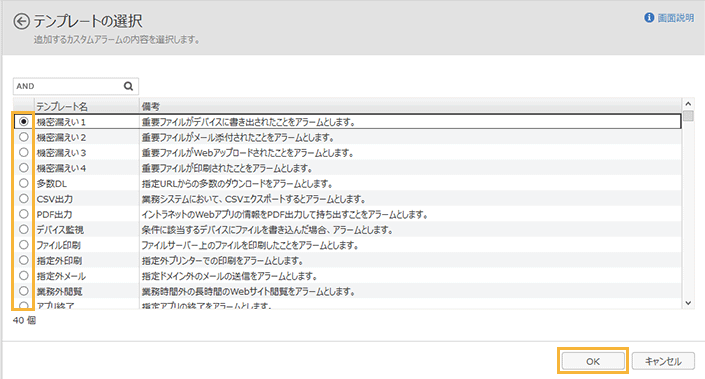Select the 機密漏えい1 radio button
This screenshot has width=705, height=379.
pos(24,121)
